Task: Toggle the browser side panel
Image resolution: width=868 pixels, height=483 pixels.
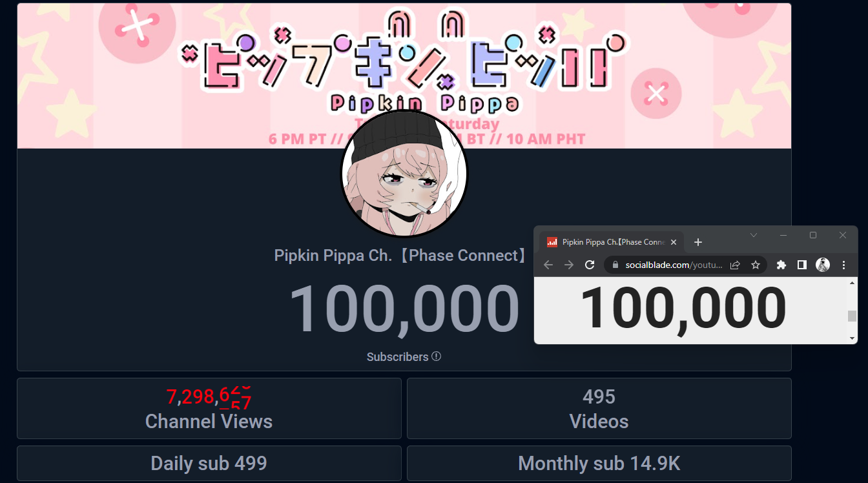Action: click(802, 265)
